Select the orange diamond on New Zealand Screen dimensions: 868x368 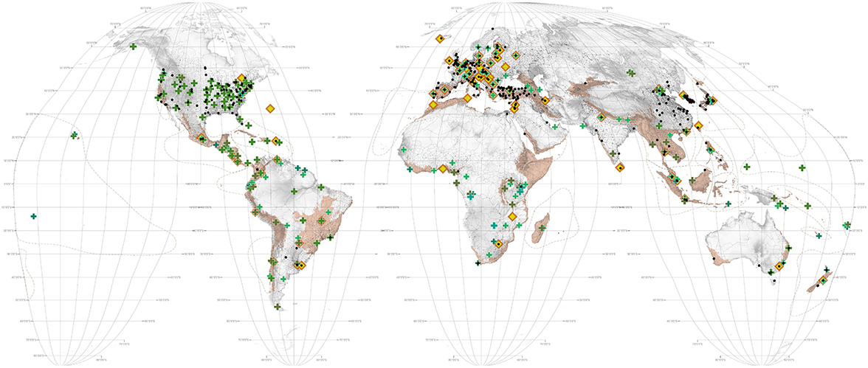pos(822,281)
